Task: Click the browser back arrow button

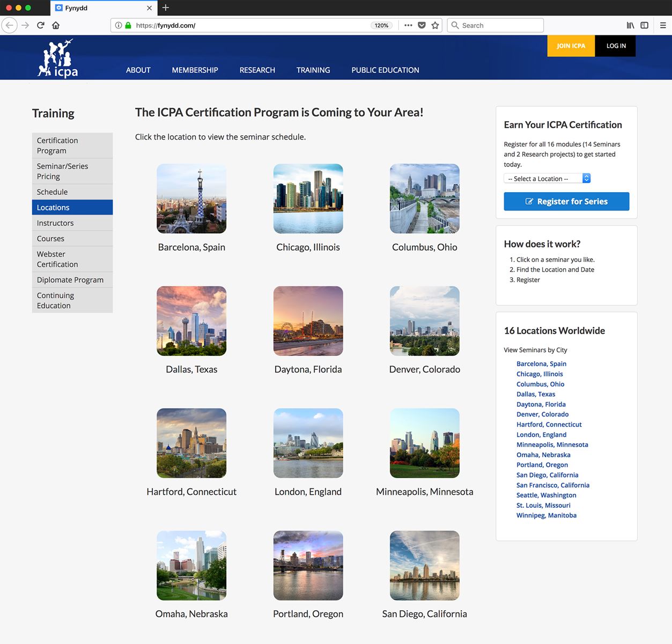Action: point(10,25)
